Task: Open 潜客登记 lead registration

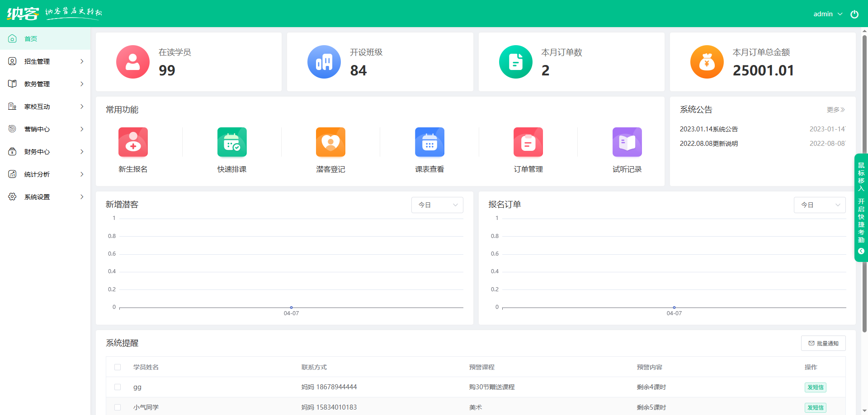Action: pyautogui.click(x=330, y=142)
